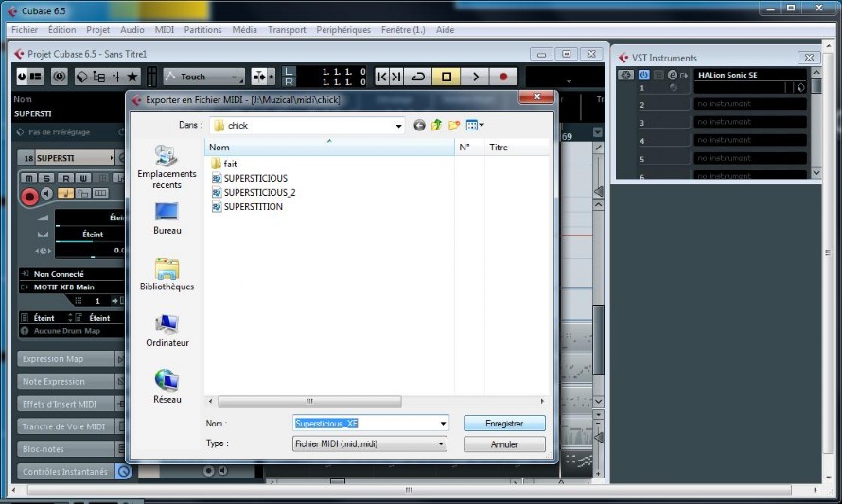Open the MIDI menu
842x504 pixels.
pyautogui.click(x=165, y=30)
